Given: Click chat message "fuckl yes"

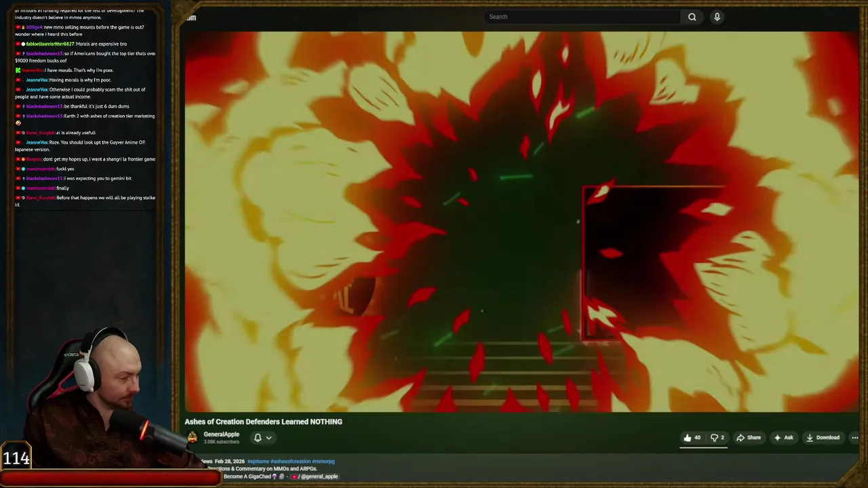Looking at the screenshot, I should [x=66, y=169].
